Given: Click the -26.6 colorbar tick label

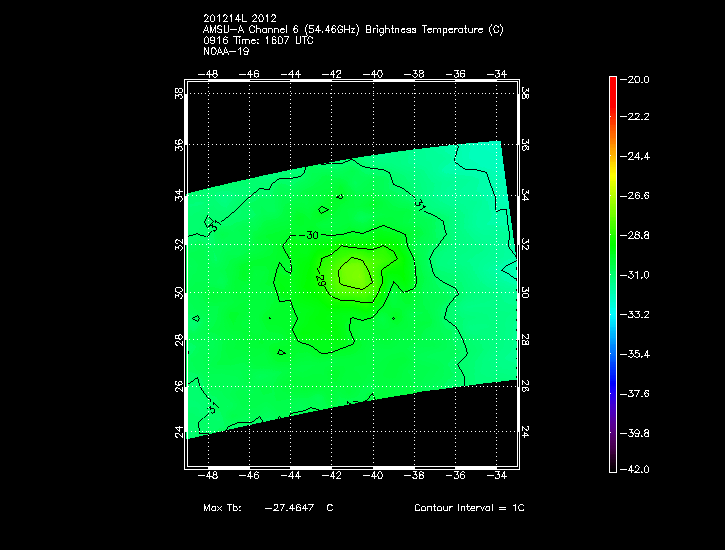Looking at the screenshot, I should [x=636, y=196].
